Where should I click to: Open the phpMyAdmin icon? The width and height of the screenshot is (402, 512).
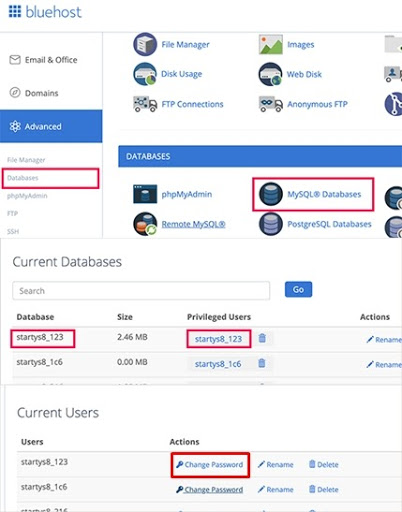coord(145,194)
